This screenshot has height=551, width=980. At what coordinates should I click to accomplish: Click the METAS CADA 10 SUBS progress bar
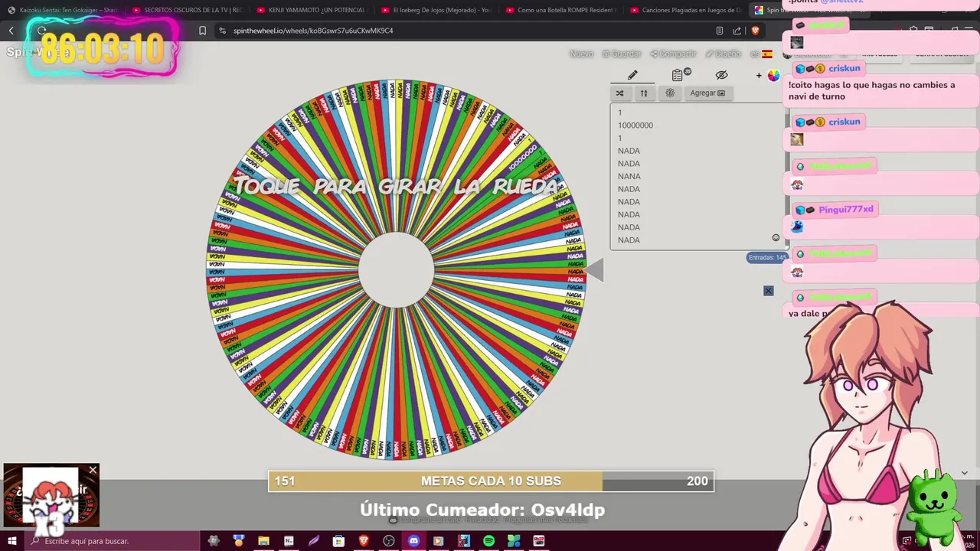491,481
